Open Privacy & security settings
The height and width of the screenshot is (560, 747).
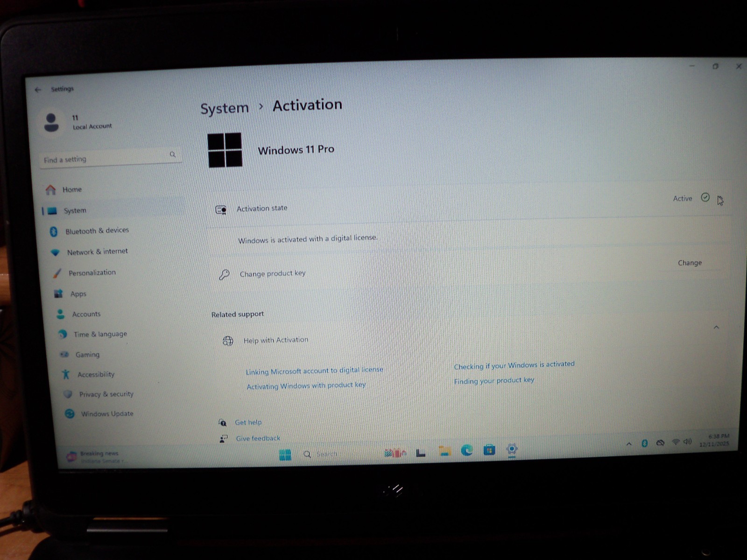pos(106,394)
